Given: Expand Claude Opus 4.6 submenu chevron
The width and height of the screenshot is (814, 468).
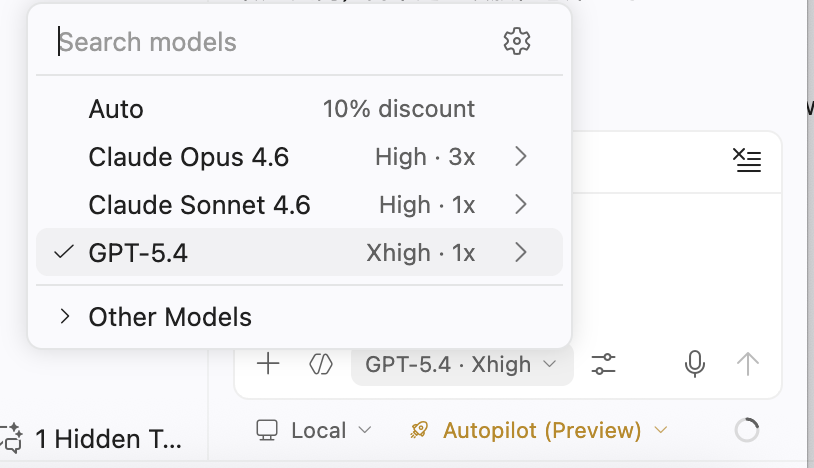Looking at the screenshot, I should point(520,157).
